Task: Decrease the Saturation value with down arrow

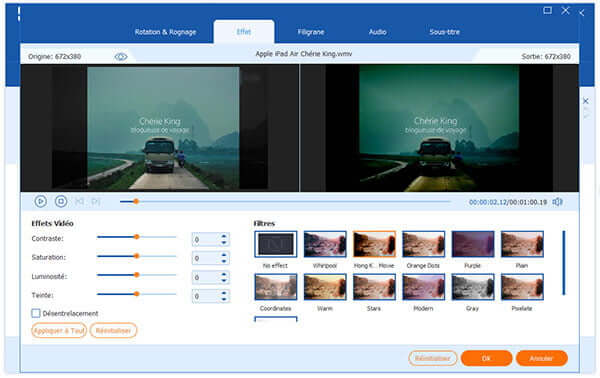Action: point(224,261)
